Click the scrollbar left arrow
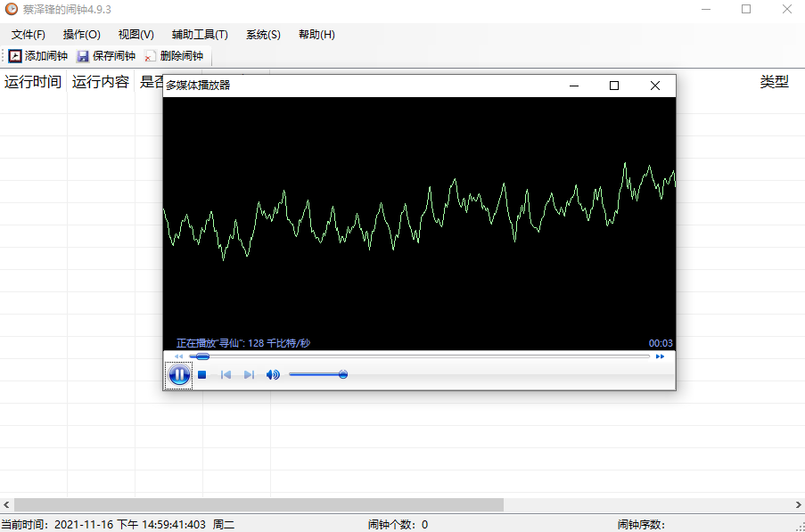The image size is (805, 532). 6,504
